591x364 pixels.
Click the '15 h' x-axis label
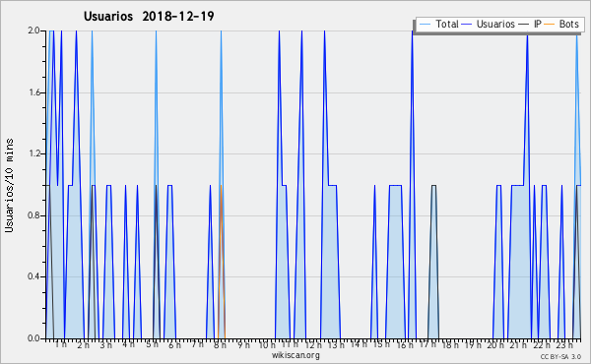381,344
